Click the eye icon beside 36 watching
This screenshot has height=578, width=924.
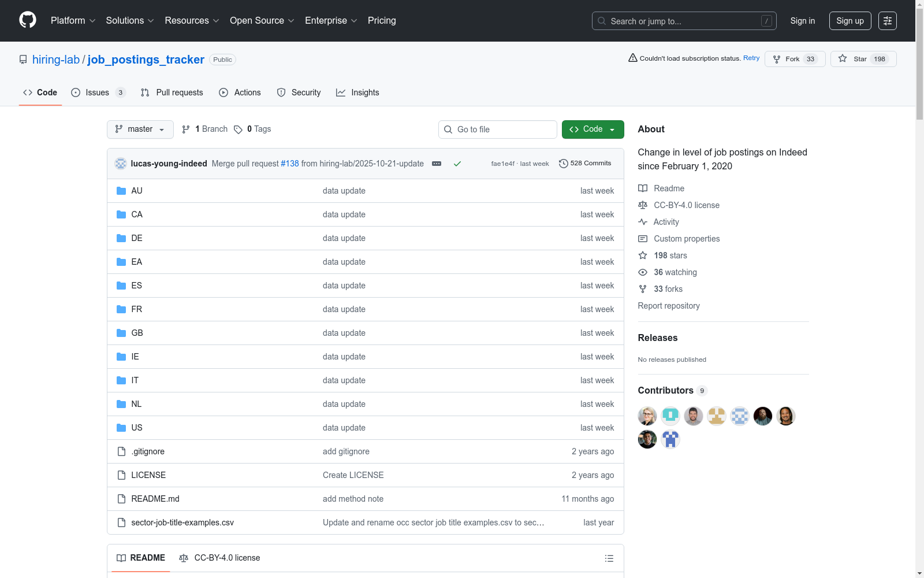[x=643, y=272]
